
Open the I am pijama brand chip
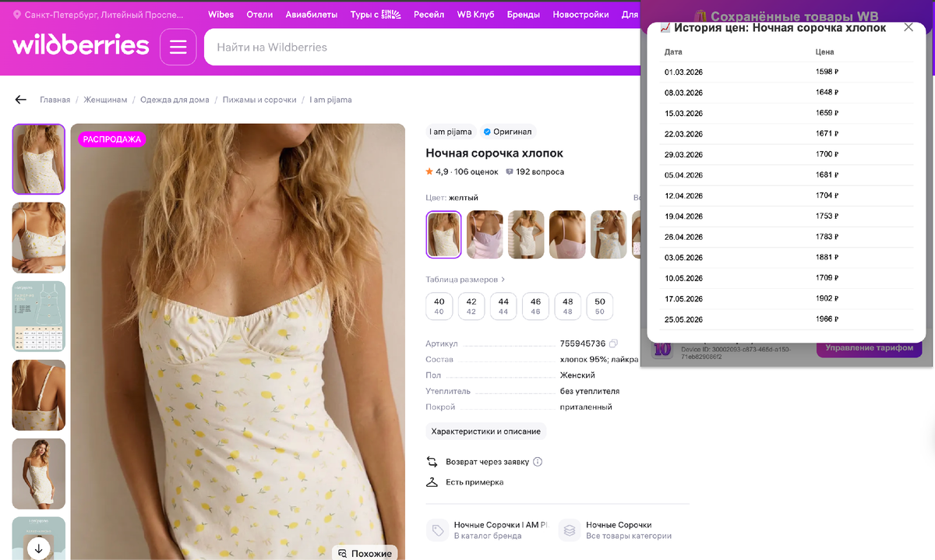point(450,132)
